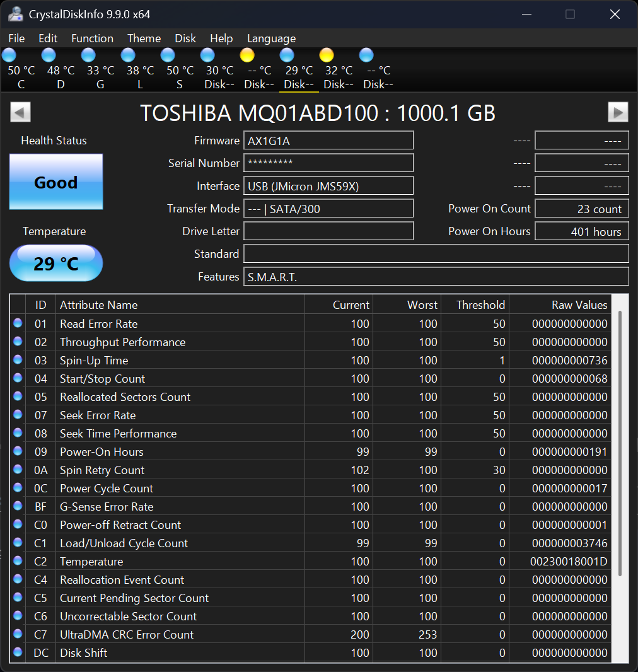The width and height of the screenshot is (638, 672).
Task: Click the Good health status button
Action: pyautogui.click(x=56, y=182)
